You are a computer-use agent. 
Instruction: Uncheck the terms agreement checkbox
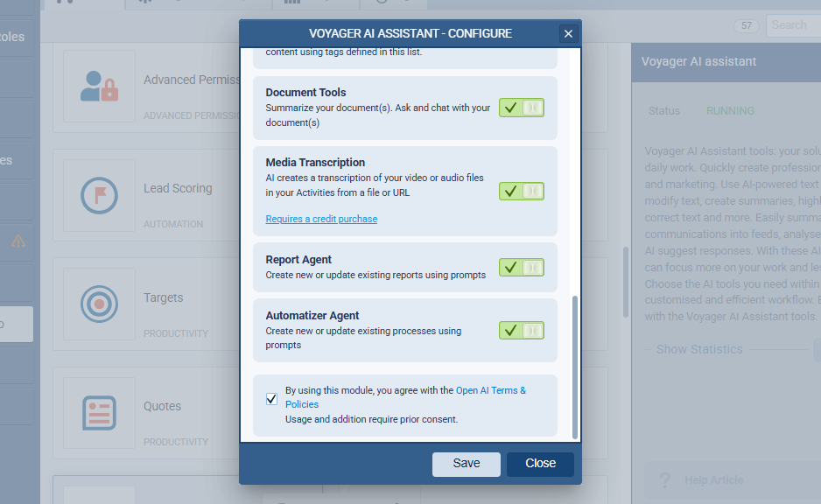pyautogui.click(x=271, y=398)
